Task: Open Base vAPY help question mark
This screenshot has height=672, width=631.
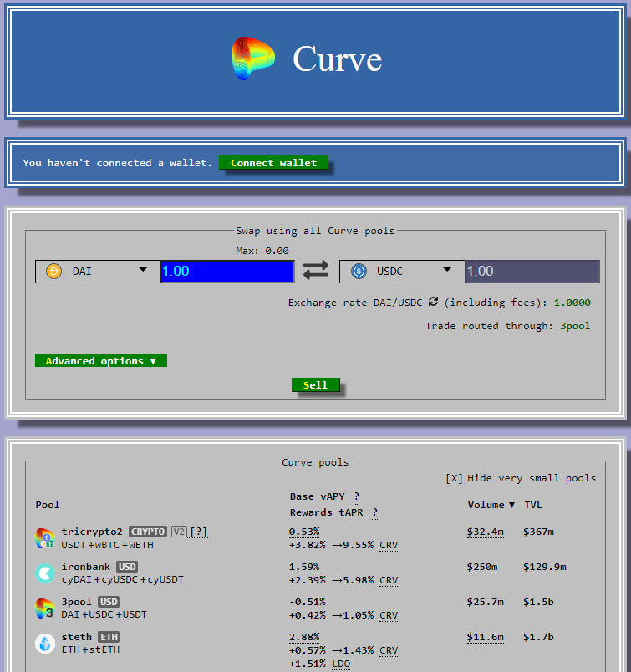Action: (357, 496)
